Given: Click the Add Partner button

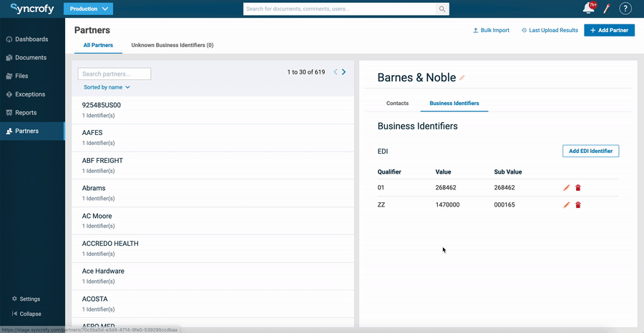Looking at the screenshot, I should click(609, 31).
